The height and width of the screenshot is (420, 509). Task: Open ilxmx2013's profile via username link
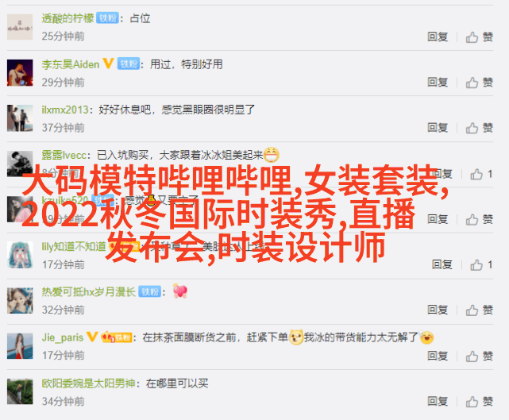pos(65,110)
